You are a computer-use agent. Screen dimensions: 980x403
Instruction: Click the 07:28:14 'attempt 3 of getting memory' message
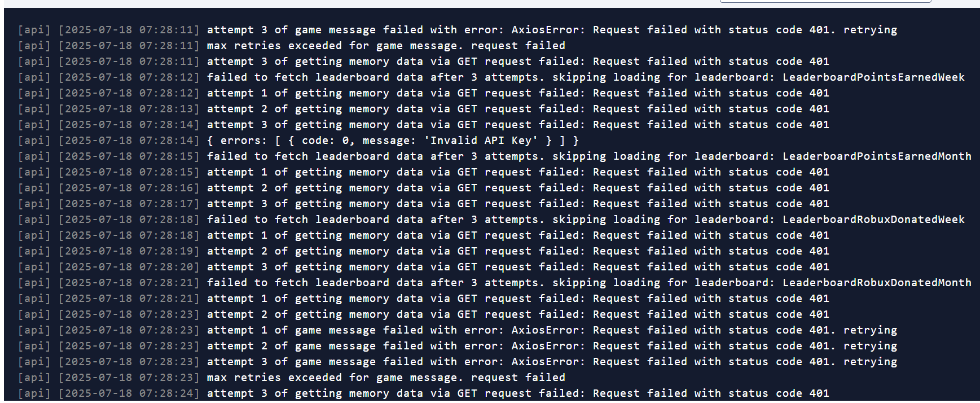pyautogui.click(x=518, y=125)
